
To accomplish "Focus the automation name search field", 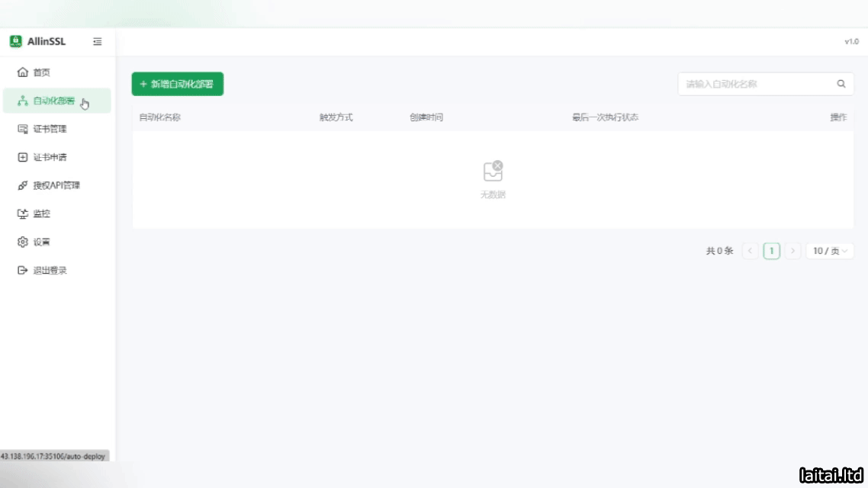I will click(751, 84).
